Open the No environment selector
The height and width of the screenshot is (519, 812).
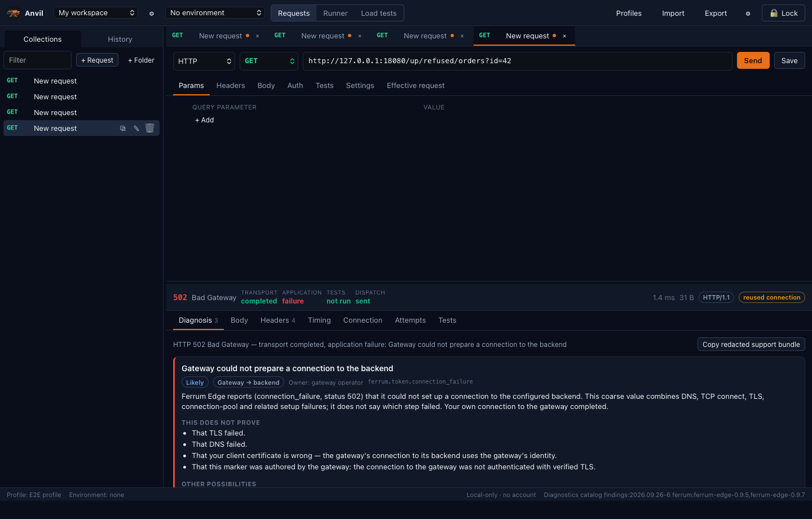point(215,12)
